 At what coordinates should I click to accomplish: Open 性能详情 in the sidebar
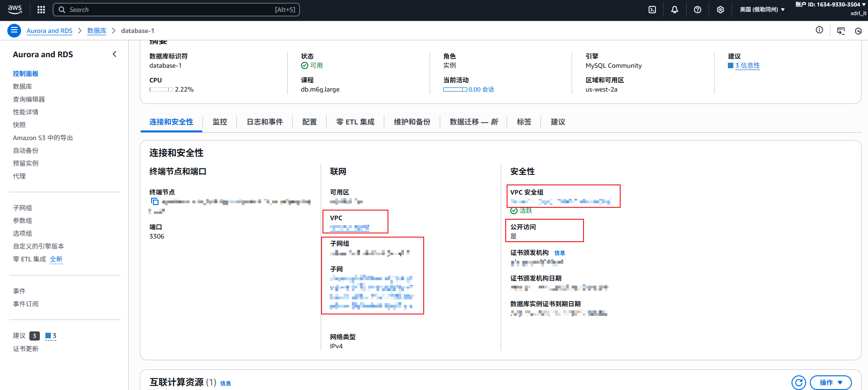click(x=26, y=112)
